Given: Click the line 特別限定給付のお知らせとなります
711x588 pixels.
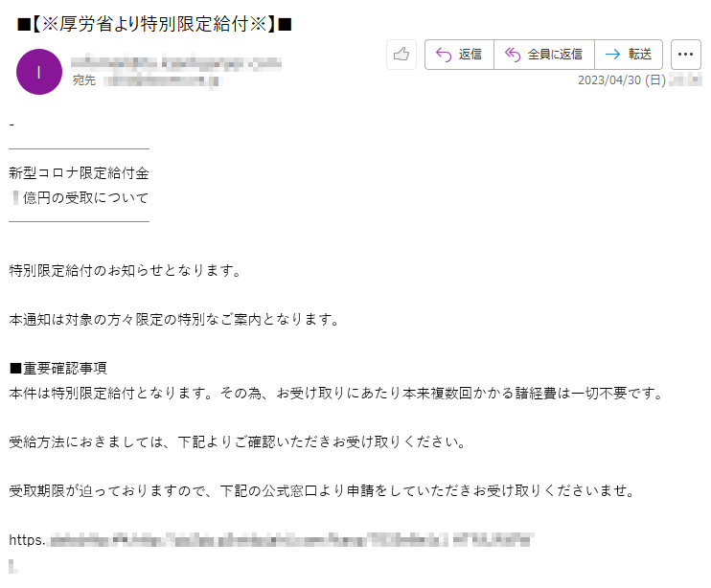Looking at the screenshot, I should [x=126, y=270].
